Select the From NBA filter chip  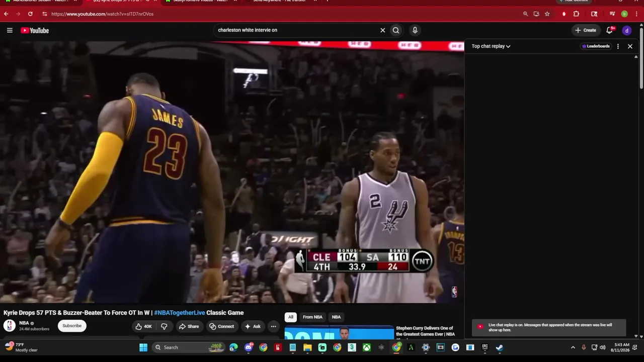point(312,317)
